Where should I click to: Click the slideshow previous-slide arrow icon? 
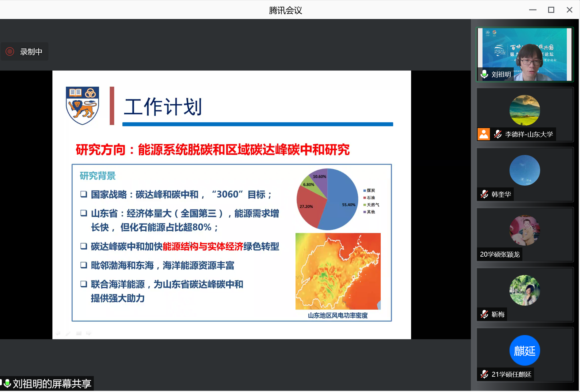click(x=58, y=333)
